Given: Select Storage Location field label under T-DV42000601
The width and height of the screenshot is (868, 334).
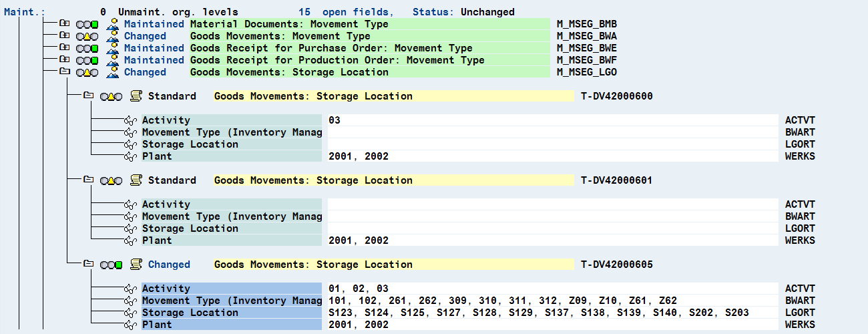Looking at the screenshot, I should 231,228.
